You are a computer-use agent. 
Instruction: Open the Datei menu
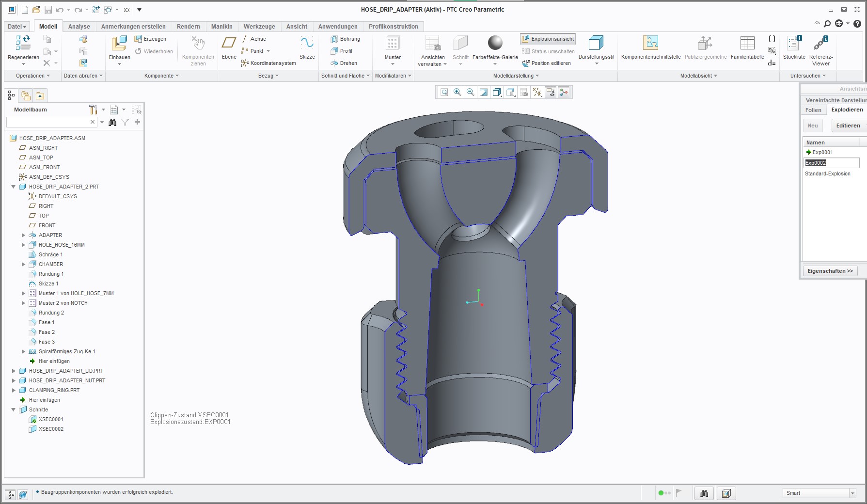point(17,27)
